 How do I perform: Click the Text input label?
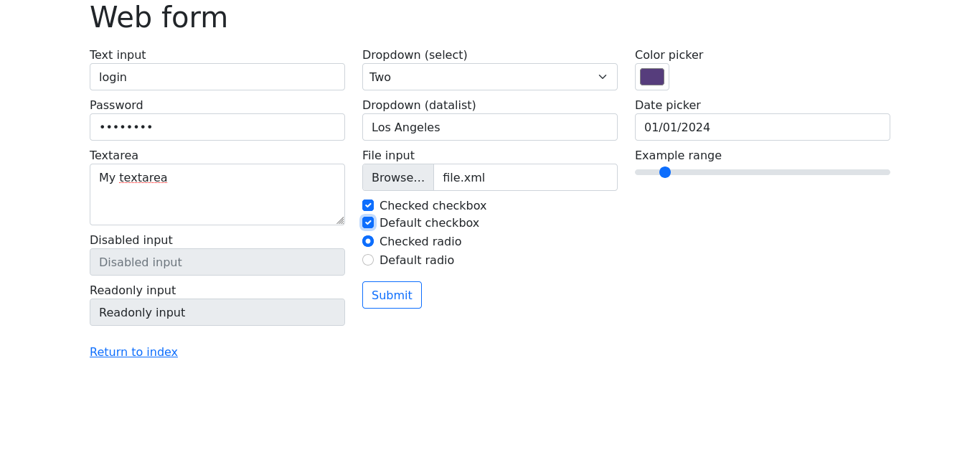click(118, 55)
